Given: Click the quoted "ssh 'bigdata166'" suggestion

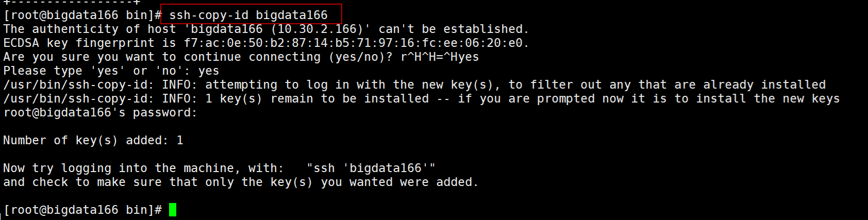Looking at the screenshot, I should coord(371,168).
